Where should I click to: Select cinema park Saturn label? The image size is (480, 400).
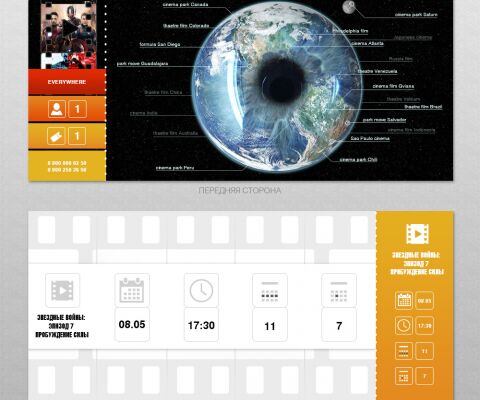416,15
